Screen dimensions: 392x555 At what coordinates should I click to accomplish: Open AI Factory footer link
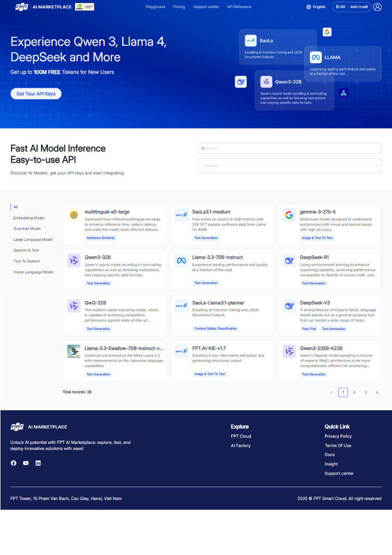pyautogui.click(x=241, y=446)
